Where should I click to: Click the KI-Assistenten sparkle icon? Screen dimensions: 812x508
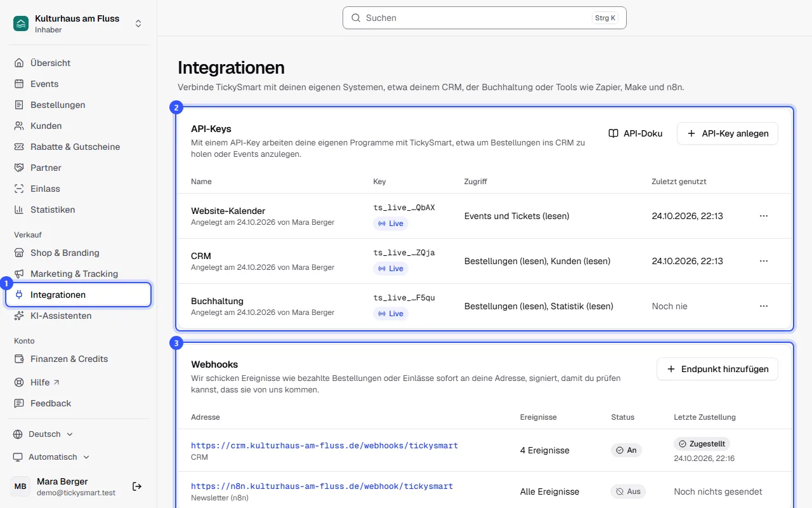19,316
